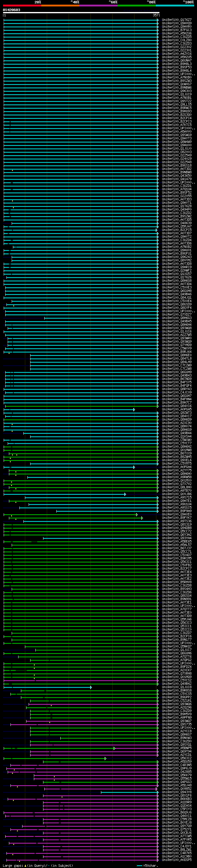Click the UniRef100_Q9LLS5 label
Viewport: 197px width, 868px height.
click(177, 104)
